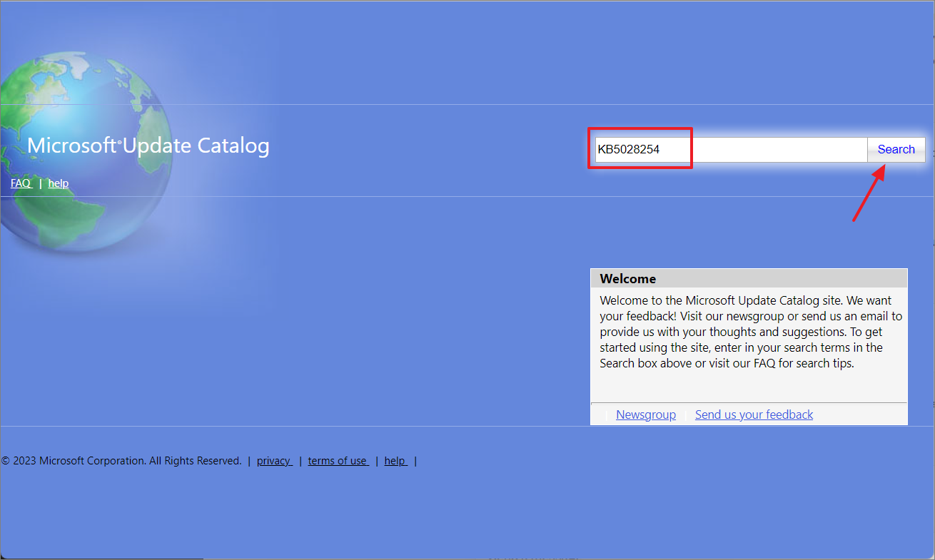Open the privacy link in the footer
This screenshot has width=935, height=560.
click(274, 461)
